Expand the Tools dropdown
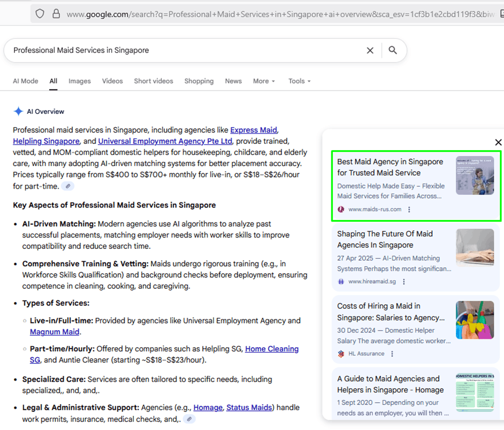Screen dimensions: 504x430 299,81
